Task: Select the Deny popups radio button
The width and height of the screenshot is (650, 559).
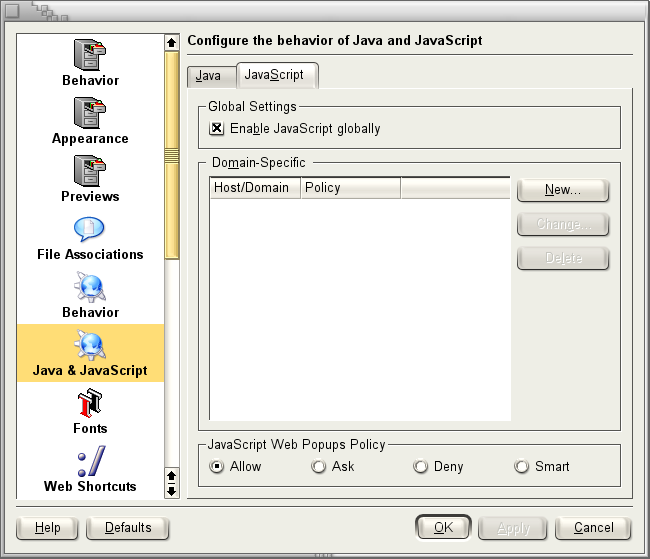Action: (420, 466)
